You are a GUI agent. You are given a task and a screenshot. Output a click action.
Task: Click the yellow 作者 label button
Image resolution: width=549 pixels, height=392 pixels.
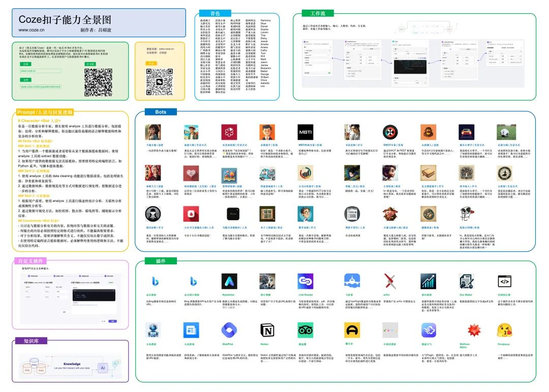[151, 64]
